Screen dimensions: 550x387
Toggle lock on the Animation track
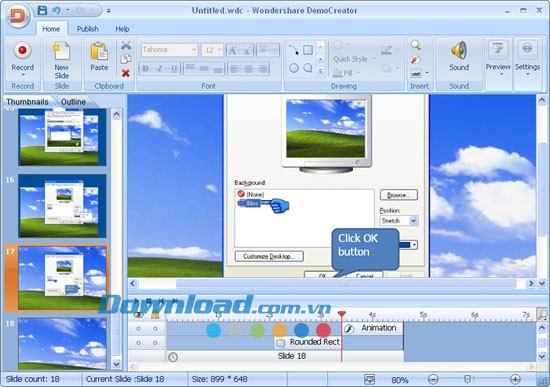(x=155, y=329)
